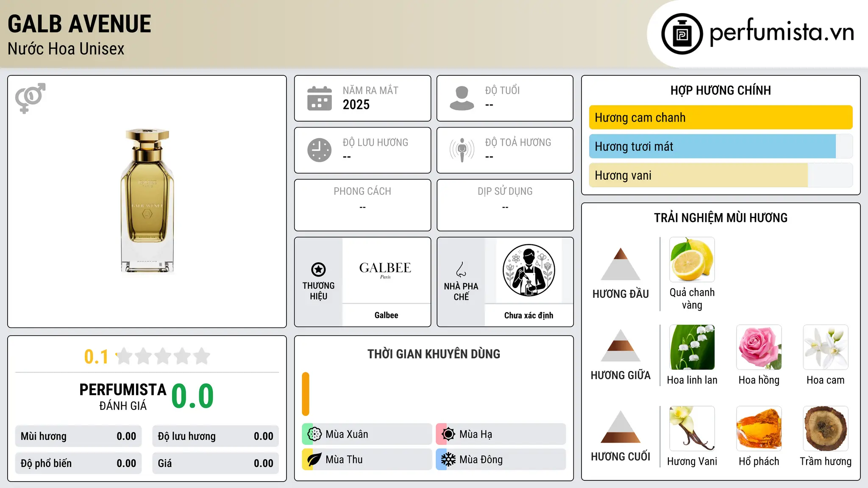Click the perfumista.vn perfume bottle logo icon
This screenshot has height=488, width=868.
[682, 34]
